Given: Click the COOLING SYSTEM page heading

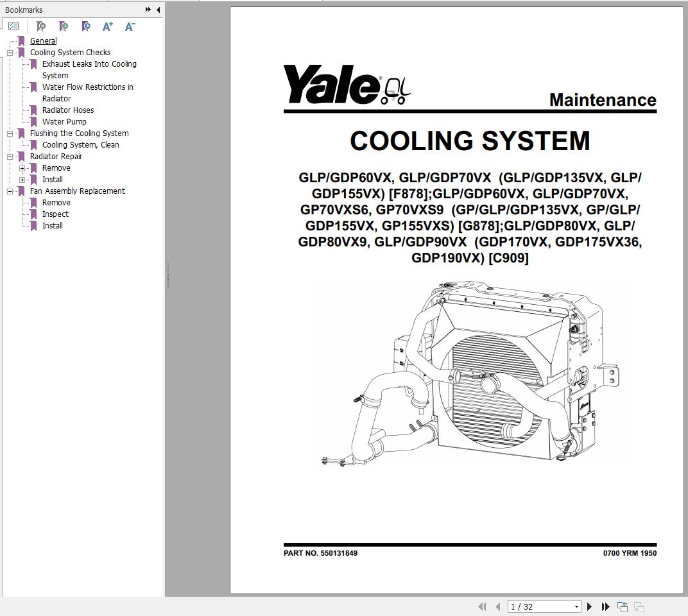Looking at the screenshot, I should [x=470, y=141].
